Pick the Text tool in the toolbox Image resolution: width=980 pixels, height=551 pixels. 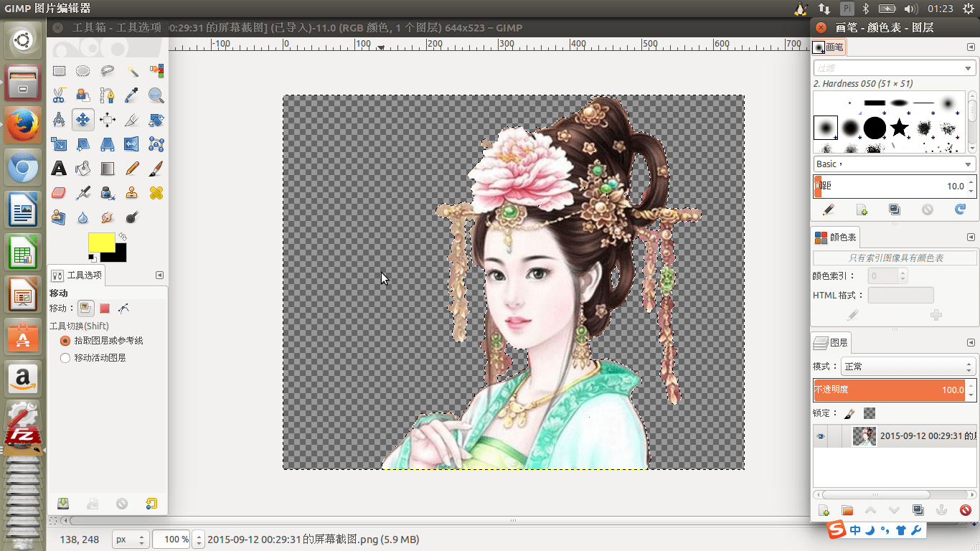point(59,169)
